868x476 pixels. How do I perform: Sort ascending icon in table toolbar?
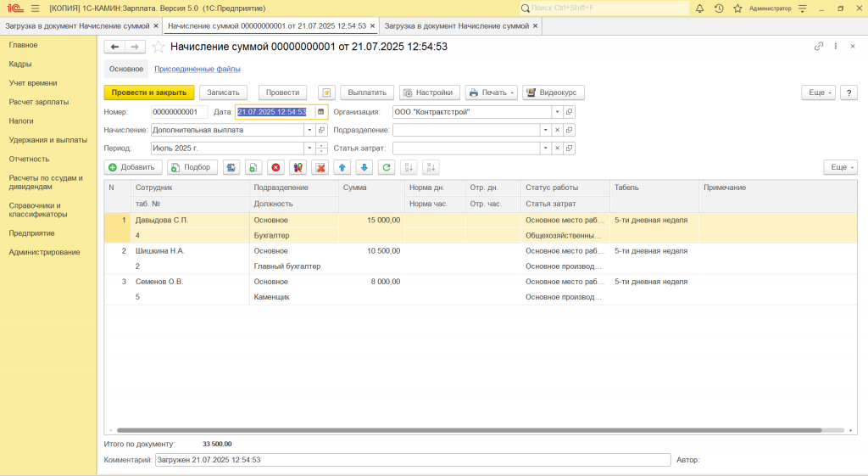409,167
